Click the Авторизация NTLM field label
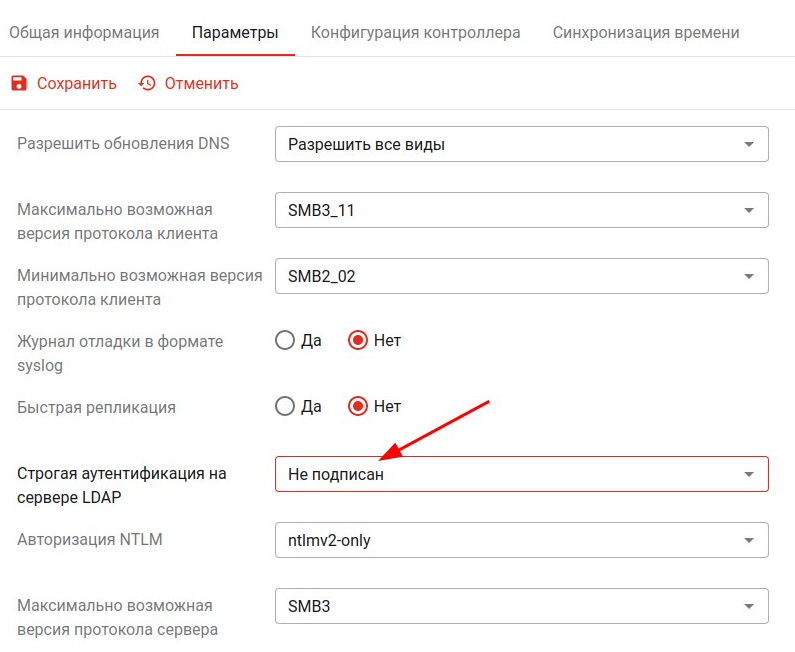The height and width of the screenshot is (652, 795). click(x=90, y=540)
